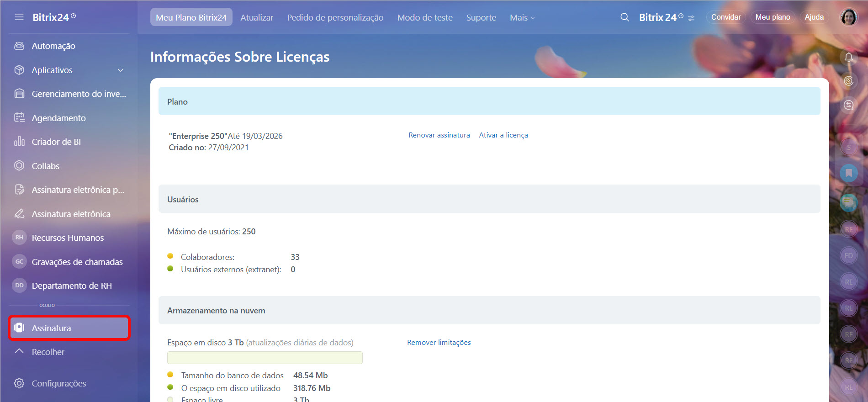
Task: Open the Collabs icon in the sidebar
Action: (x=19, y=166)
